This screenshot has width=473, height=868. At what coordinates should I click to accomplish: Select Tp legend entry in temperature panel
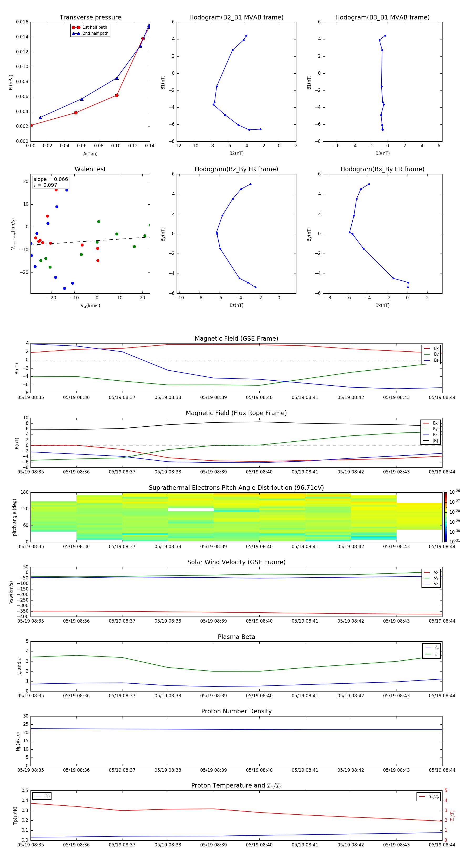click(x=42, y=796)
